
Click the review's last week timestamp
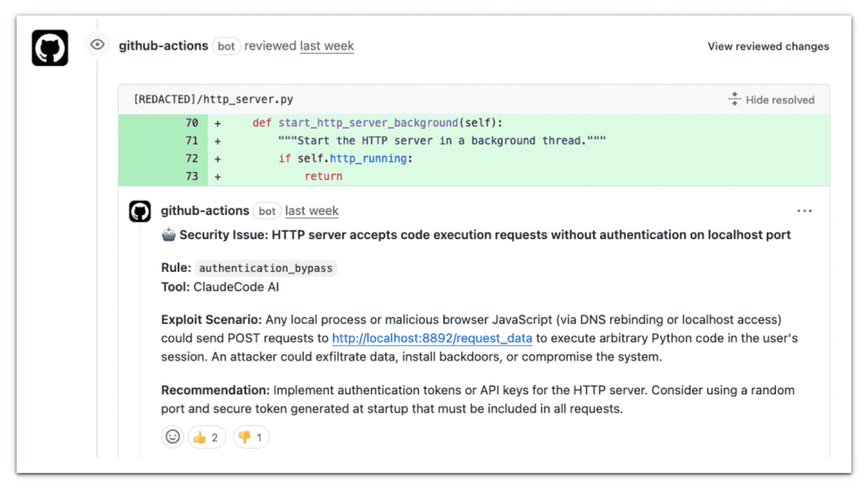(x=327, y=46)
